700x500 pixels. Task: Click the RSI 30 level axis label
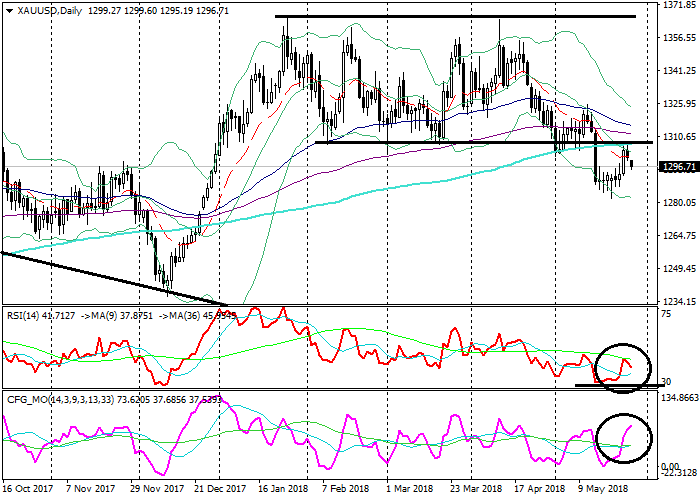coord(666,381)
